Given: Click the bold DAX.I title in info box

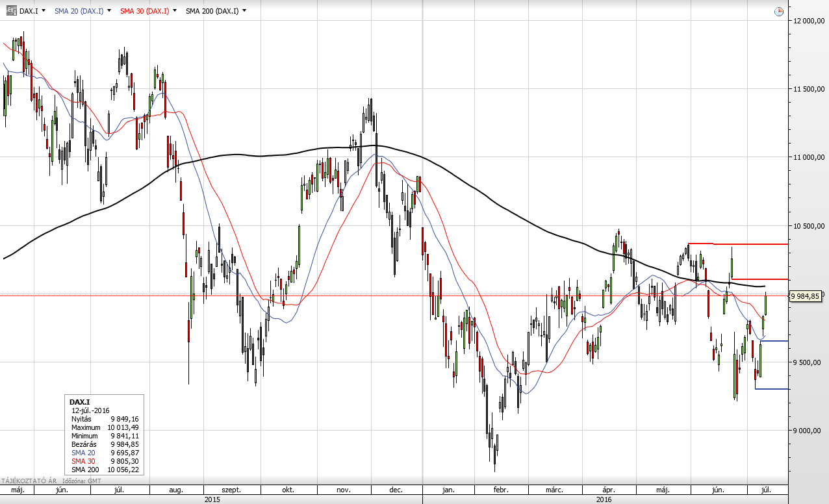Looking at the screenshot, I should 79,402.
